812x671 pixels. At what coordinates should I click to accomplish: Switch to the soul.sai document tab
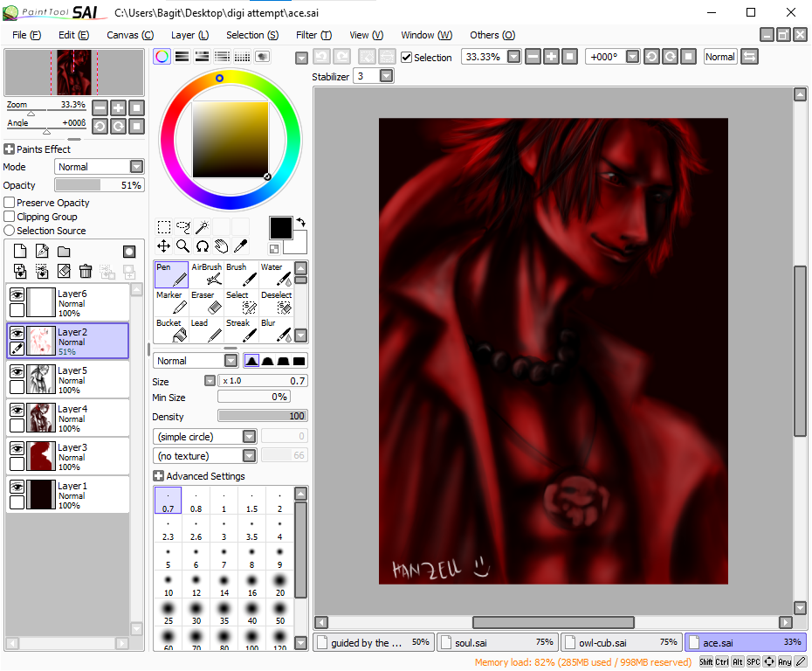[x=498, y=642]
